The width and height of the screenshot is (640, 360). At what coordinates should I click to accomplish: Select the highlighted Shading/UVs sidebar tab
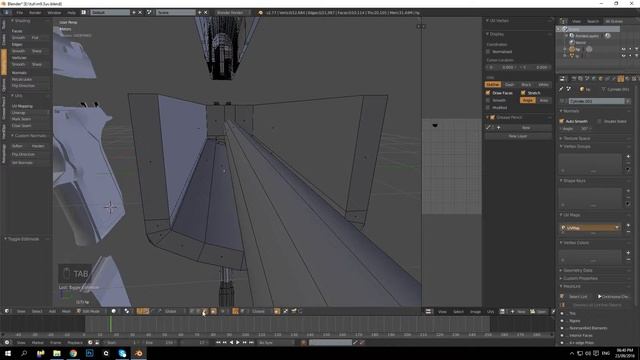point(4,62)
